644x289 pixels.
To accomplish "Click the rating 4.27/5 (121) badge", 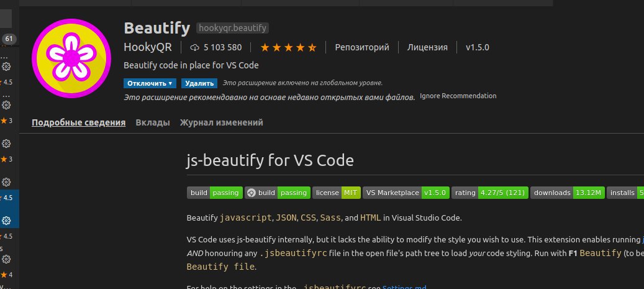I will coord(490,193).
